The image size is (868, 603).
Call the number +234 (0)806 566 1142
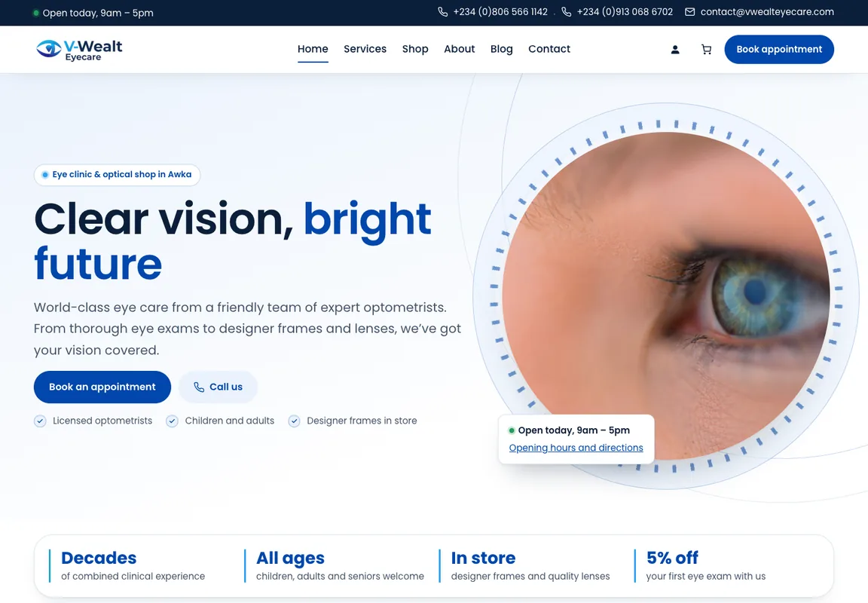500,11
